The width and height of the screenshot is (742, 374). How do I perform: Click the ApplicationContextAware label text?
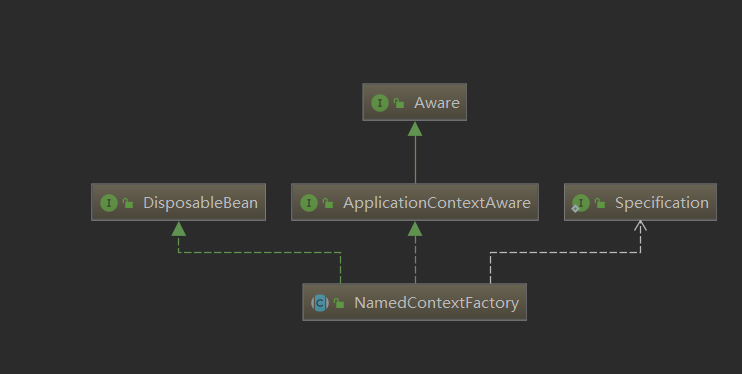pyautogui.click(x=437, y=203)
